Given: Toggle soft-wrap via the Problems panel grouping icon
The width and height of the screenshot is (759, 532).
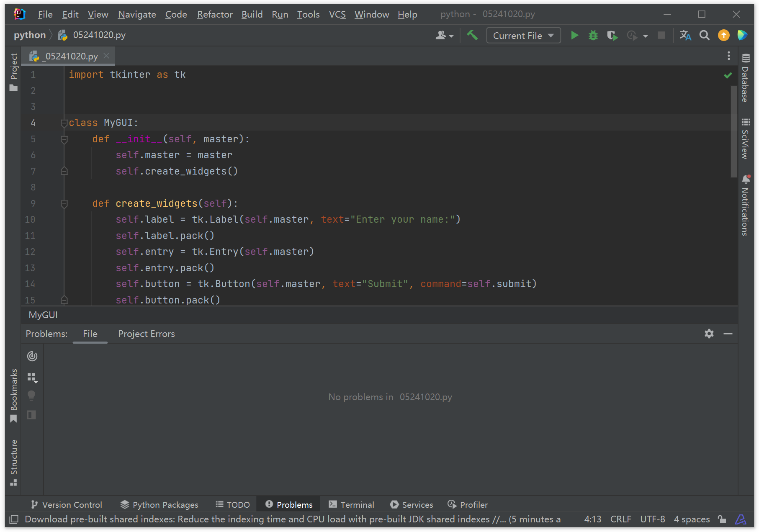Looking at the screenshot, I should point(32,377).
